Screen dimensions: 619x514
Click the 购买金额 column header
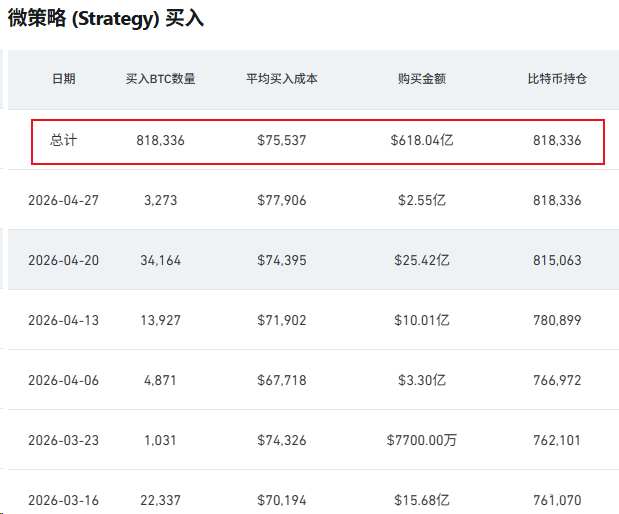click(421, 79)
